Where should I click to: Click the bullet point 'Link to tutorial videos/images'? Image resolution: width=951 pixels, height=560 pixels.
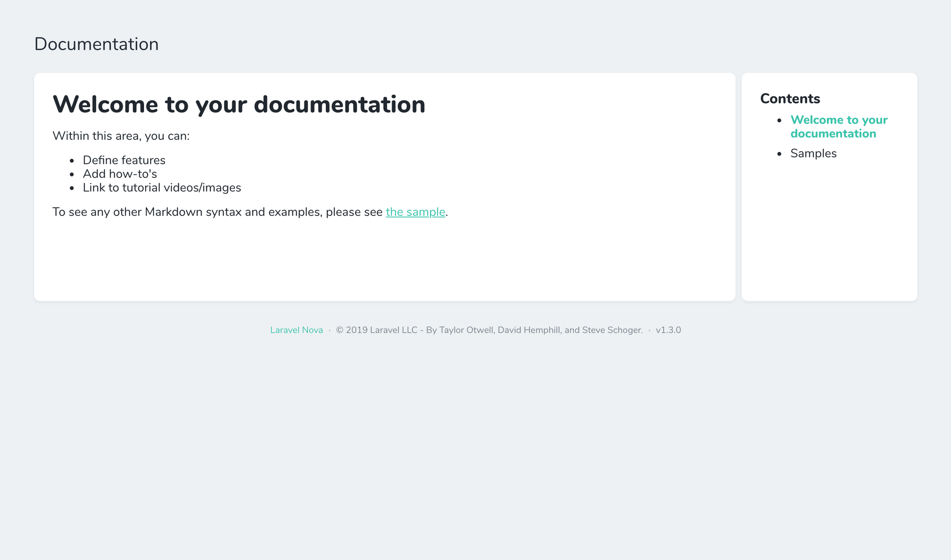click(x=161, y=187)
